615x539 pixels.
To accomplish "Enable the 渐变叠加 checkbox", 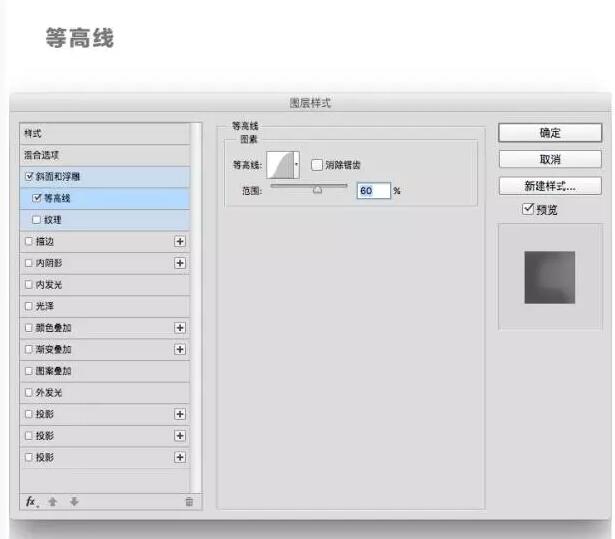I will 29,349.
